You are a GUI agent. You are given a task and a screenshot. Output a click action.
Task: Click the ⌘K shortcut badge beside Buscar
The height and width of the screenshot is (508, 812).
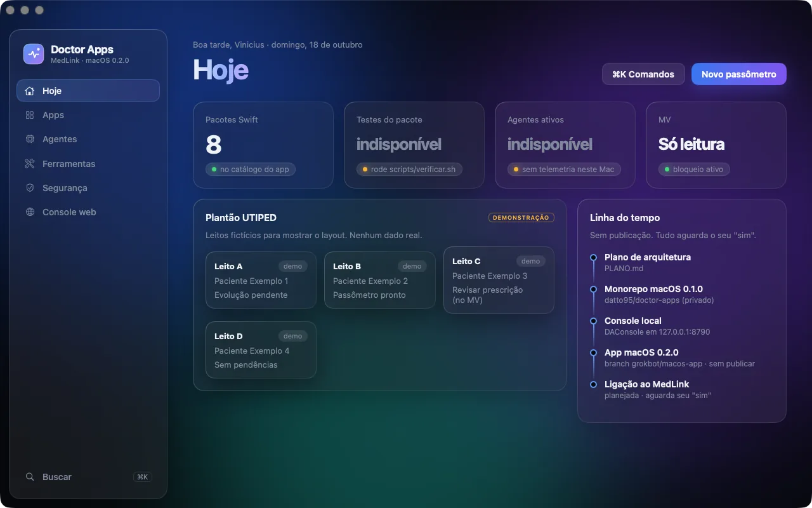tap(142, 477)
